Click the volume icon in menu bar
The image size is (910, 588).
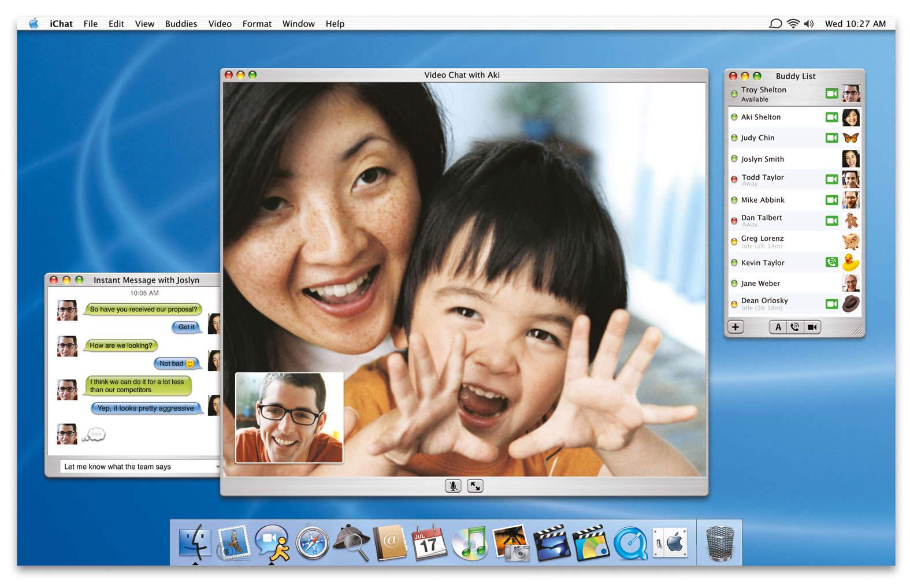coord(809,24)
